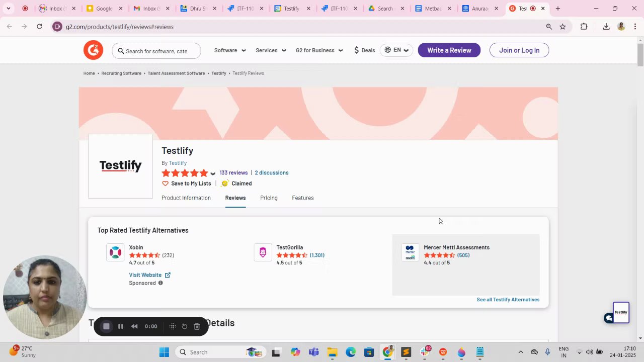
Task: Click the Home breadcrumb
Action: pyautogui.click(x=89, y=73)
